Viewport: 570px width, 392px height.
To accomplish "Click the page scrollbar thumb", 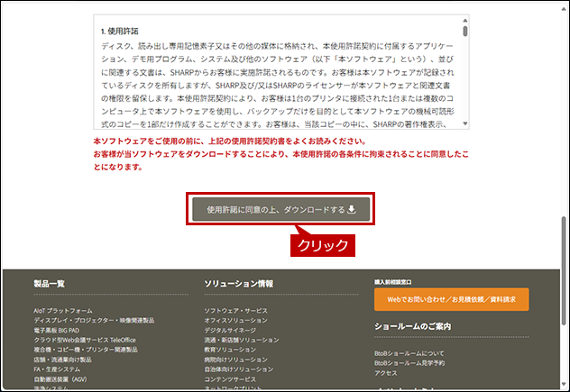I will (564, 270).
